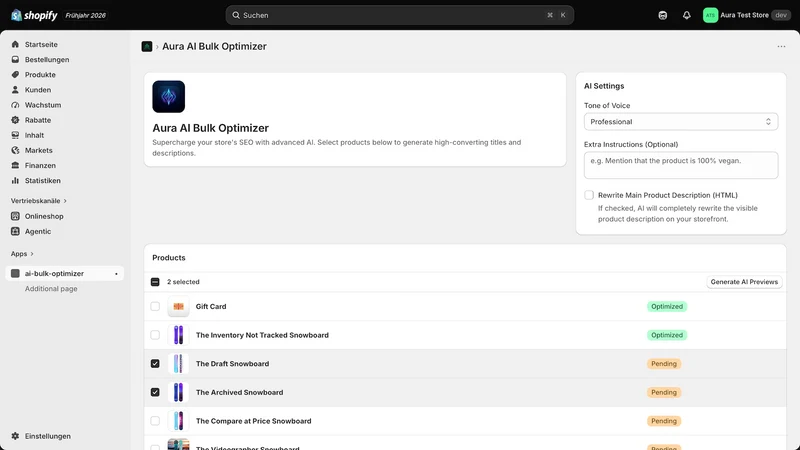Open the Sidekick assistant icon in top bar
This screenshot has width=800, height=450.
pos(663,15)
